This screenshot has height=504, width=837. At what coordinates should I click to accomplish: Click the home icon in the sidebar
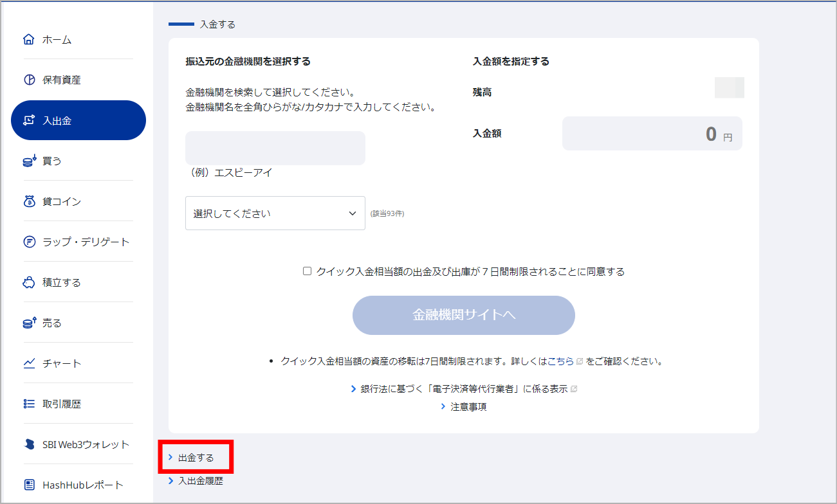click(28, 39)
